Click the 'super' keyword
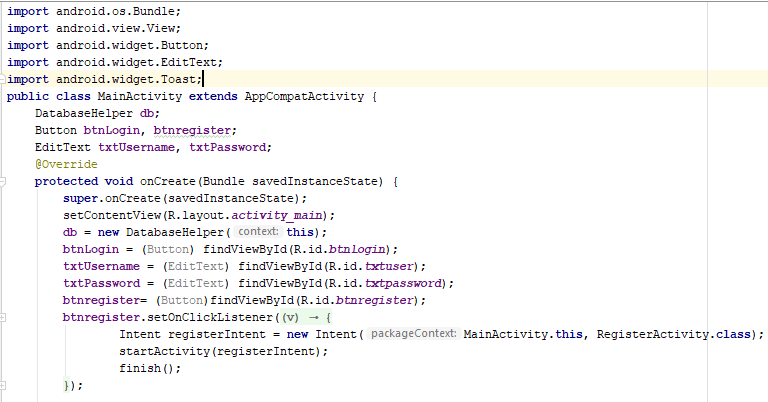 tap(80, 198)
